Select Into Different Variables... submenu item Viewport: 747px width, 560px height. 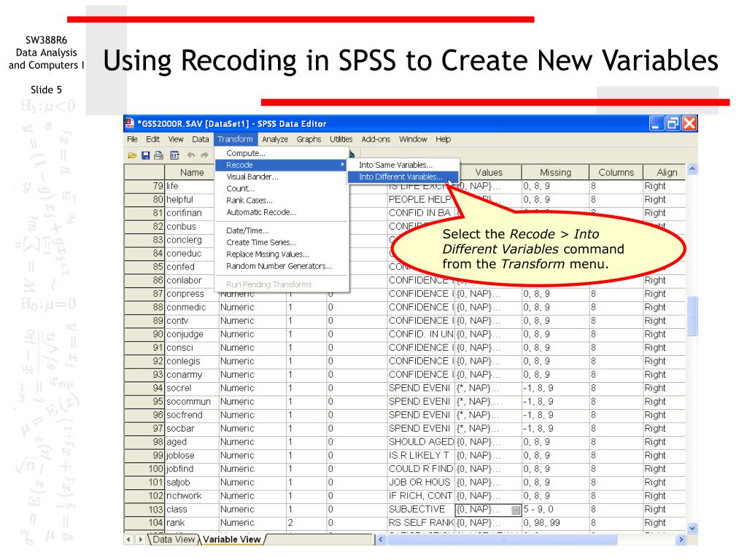pos(403,177)
